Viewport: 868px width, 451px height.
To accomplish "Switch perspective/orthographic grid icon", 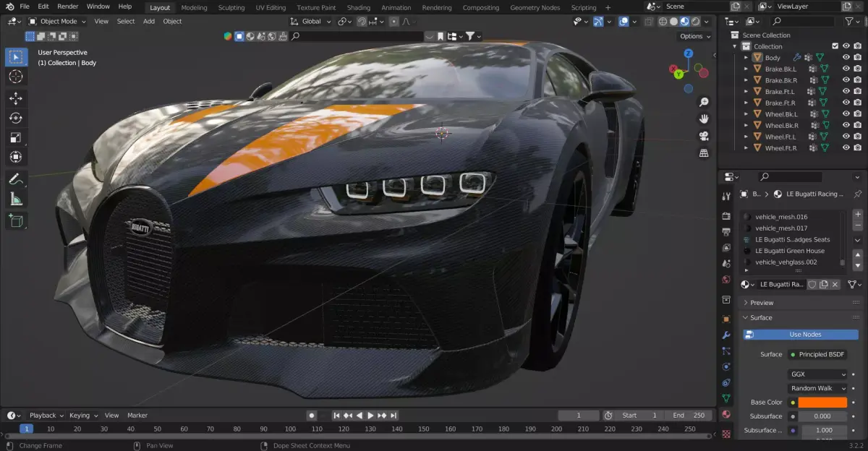I will [703, 153].
